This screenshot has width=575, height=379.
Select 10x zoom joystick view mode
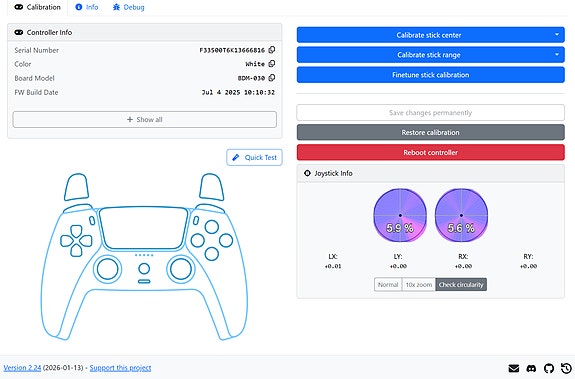tap(419, 284)
